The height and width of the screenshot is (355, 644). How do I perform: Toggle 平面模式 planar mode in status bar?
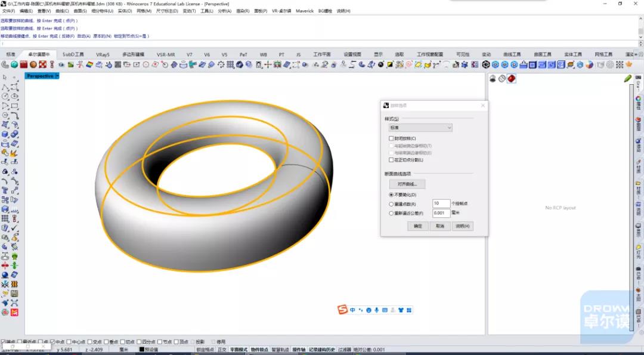click(x=239, y=350)
